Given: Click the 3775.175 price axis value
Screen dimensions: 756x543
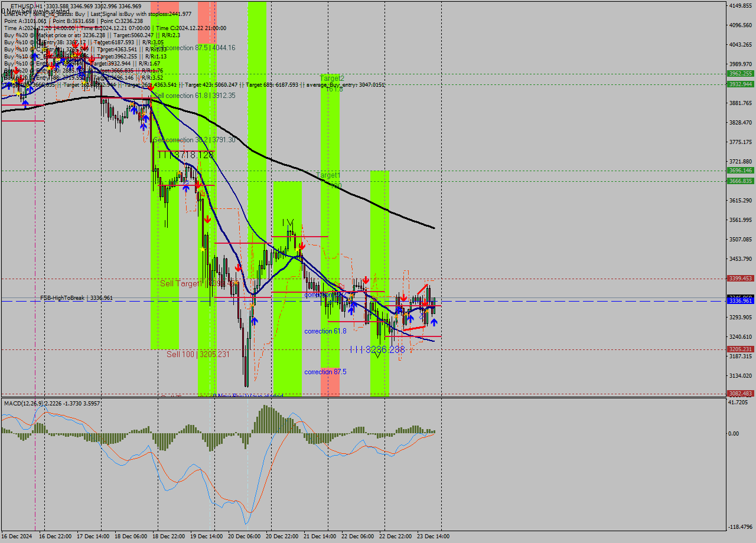Looking at the screenshot, I should coord(742,142).
